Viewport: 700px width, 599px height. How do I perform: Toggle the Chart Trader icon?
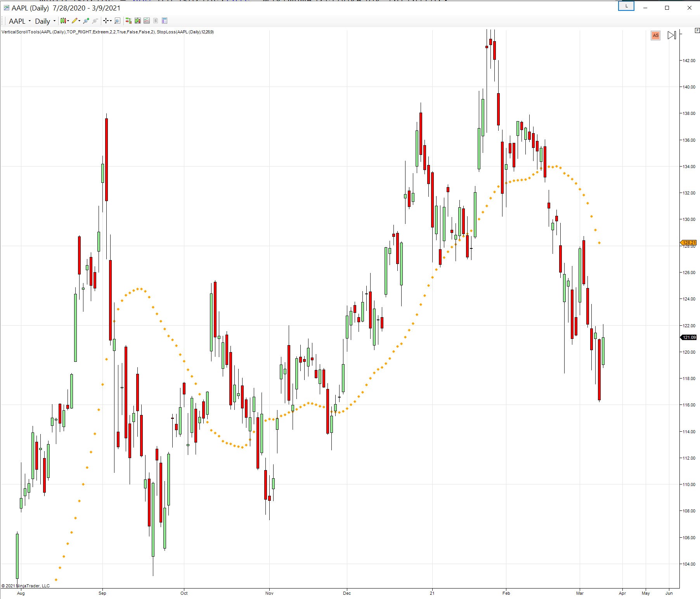click(x=128, y=21)
